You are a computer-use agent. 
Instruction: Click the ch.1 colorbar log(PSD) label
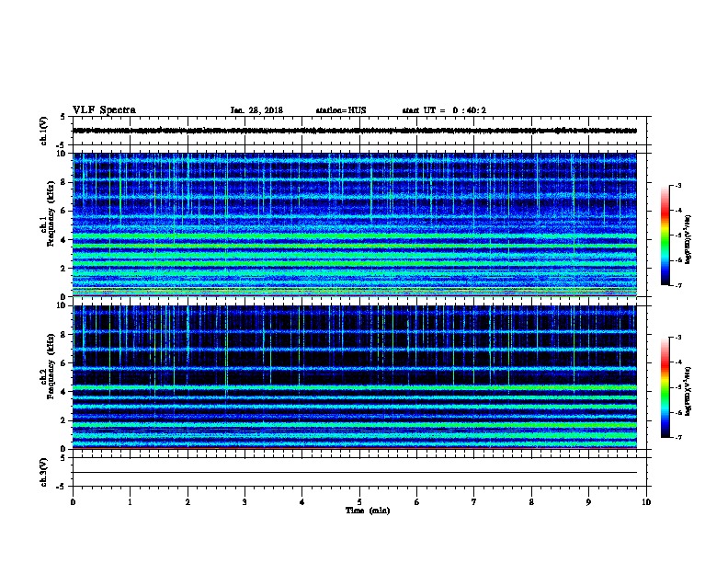688,239
